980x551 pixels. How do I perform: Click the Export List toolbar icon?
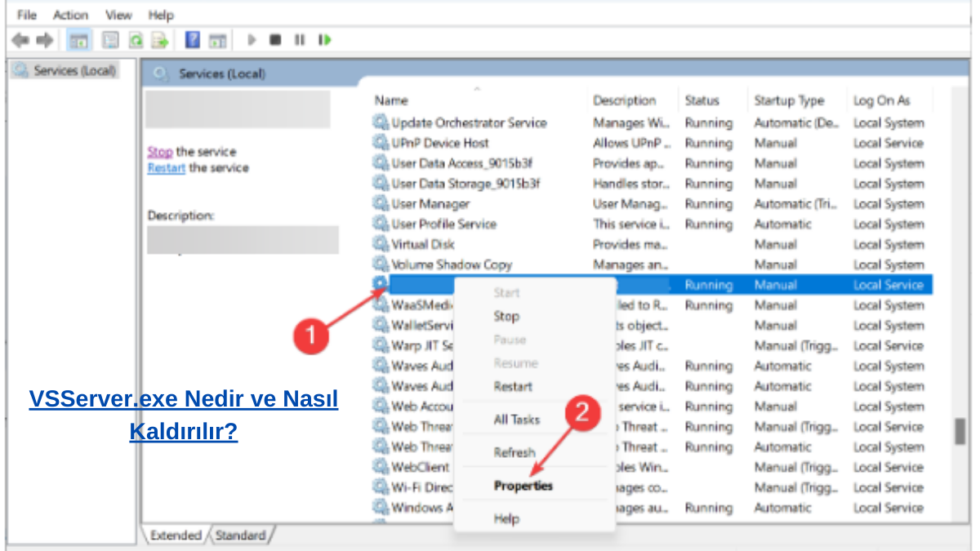[x=159, y=40]
